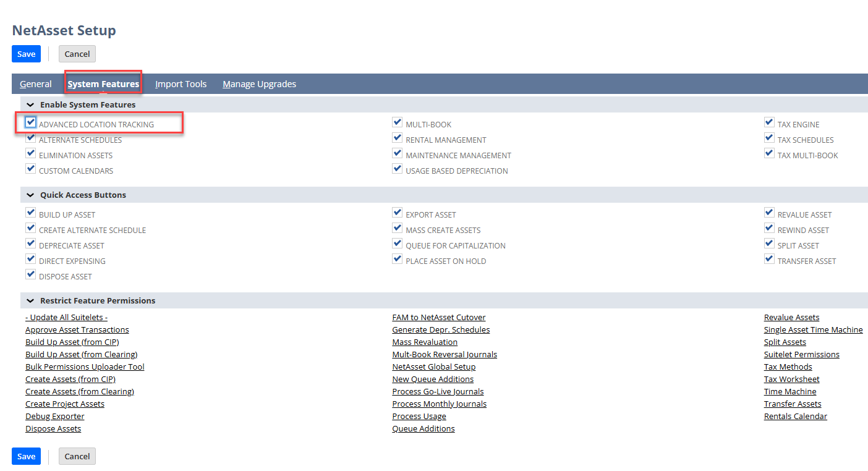This screenshot has width=868, height=471.
Task: Toggle Build Up Asset quick button
Action: [x=30, y=212]
